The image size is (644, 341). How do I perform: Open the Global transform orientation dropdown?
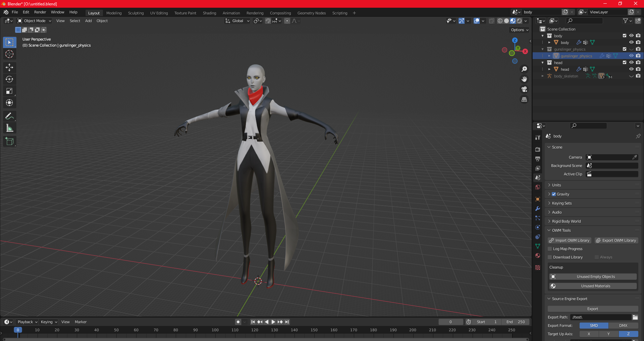(x=237, y=21)
